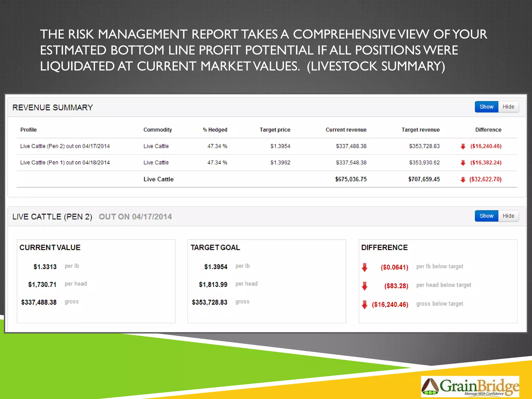The height and width of the screenshot is (399, 532).
Task: Show the Live Cattle (Pen 2) section
Action: coord(486,216)
